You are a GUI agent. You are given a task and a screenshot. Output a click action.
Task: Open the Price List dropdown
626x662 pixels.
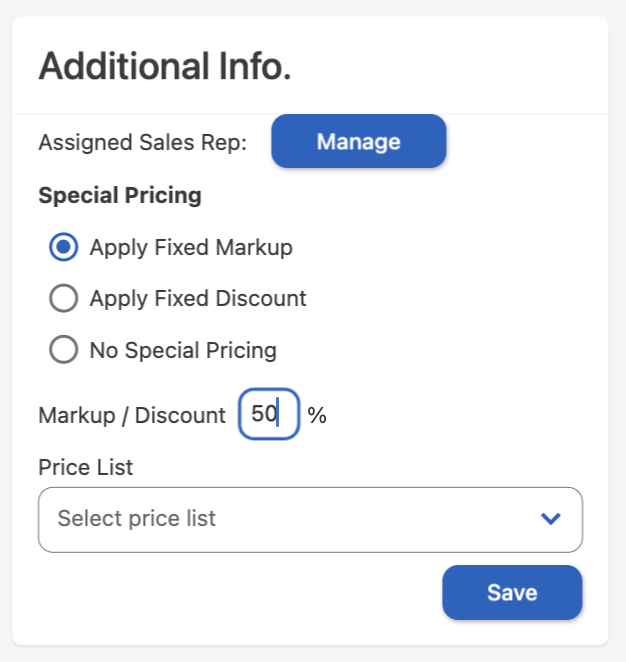point(310,519)
